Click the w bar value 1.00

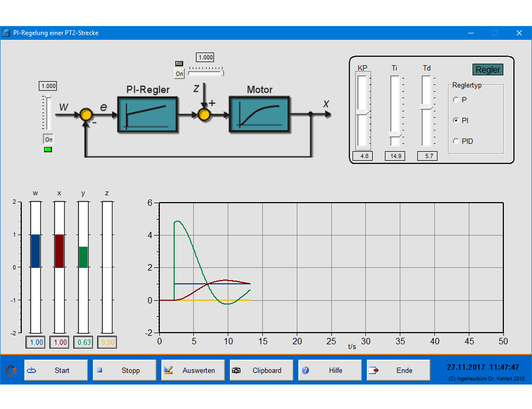36,342
